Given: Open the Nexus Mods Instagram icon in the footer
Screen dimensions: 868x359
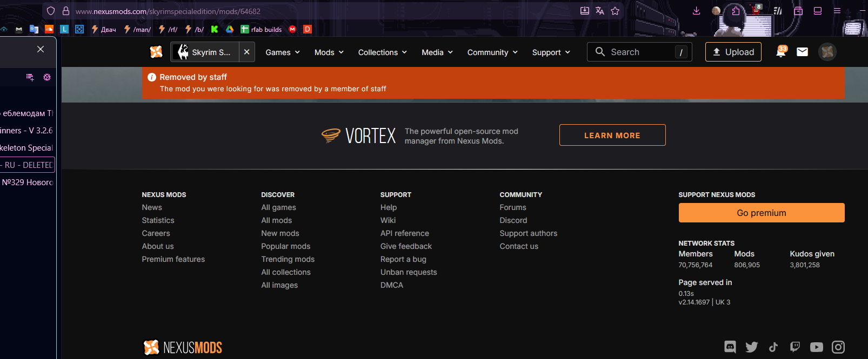Looking at the screenshot, I should pos(838,347).
